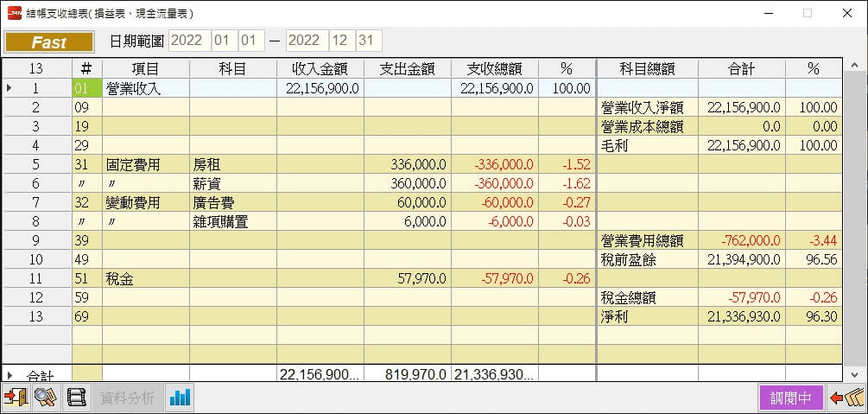
Task: Click start month field 01
Action: 224,41
